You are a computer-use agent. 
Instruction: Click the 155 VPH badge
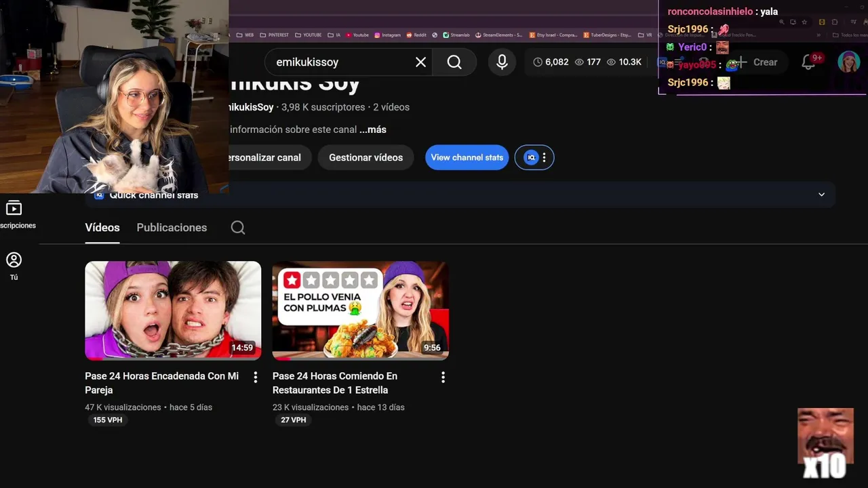pyautogui.click(x=108, y=420)
